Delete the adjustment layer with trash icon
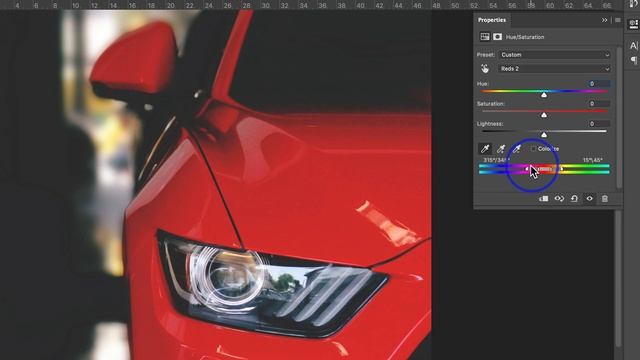Viewport: 640px width, 360px height. point(604,199)
